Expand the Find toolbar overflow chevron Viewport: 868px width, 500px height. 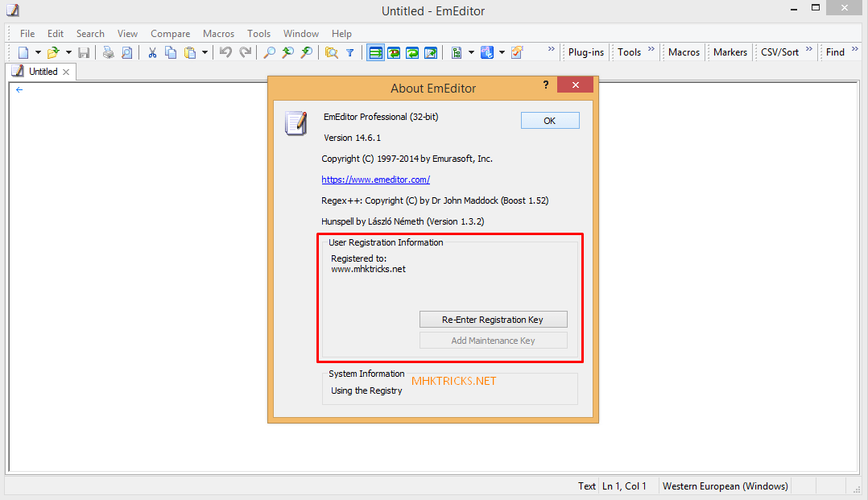click(855, 49)
